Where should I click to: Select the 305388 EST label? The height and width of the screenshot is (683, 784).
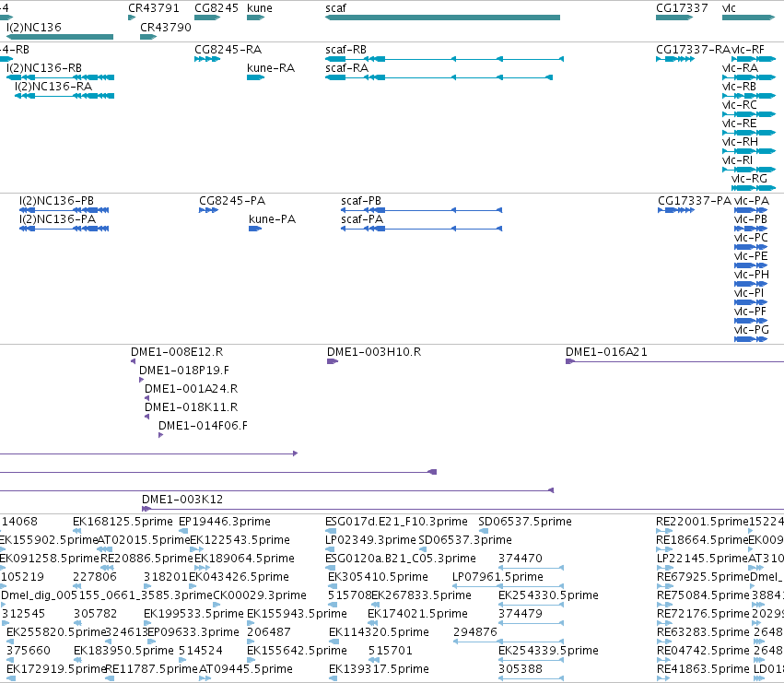coord(521,669)
